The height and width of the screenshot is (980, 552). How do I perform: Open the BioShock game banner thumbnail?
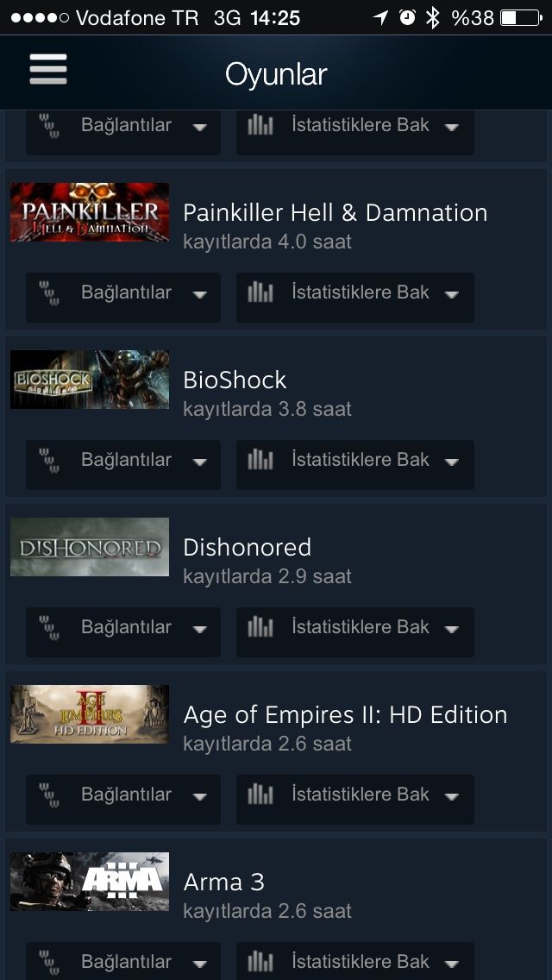pyautogui.click(x=90, y=380)
